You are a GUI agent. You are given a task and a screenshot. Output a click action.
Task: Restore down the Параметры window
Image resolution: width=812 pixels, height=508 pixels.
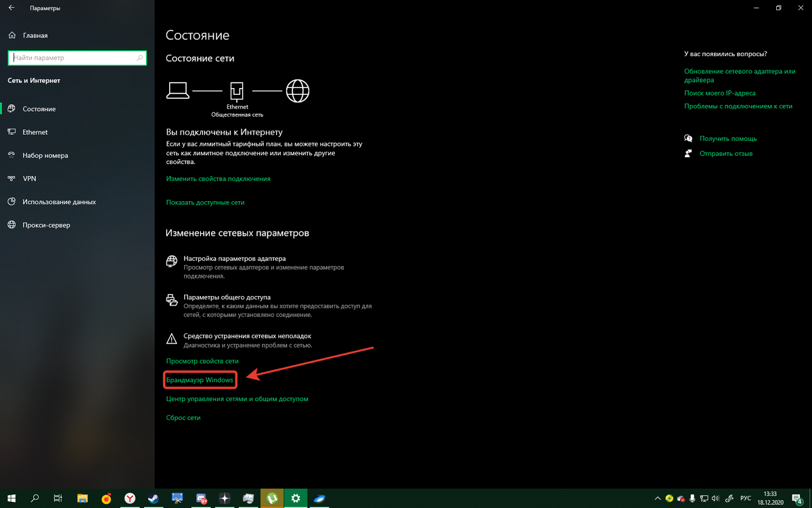tap(779, 8)
